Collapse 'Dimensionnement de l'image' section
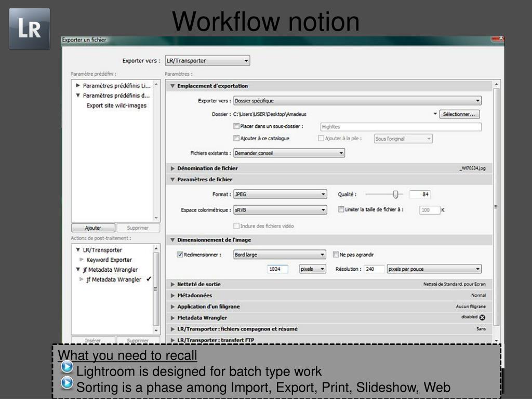 click(172, 240)
